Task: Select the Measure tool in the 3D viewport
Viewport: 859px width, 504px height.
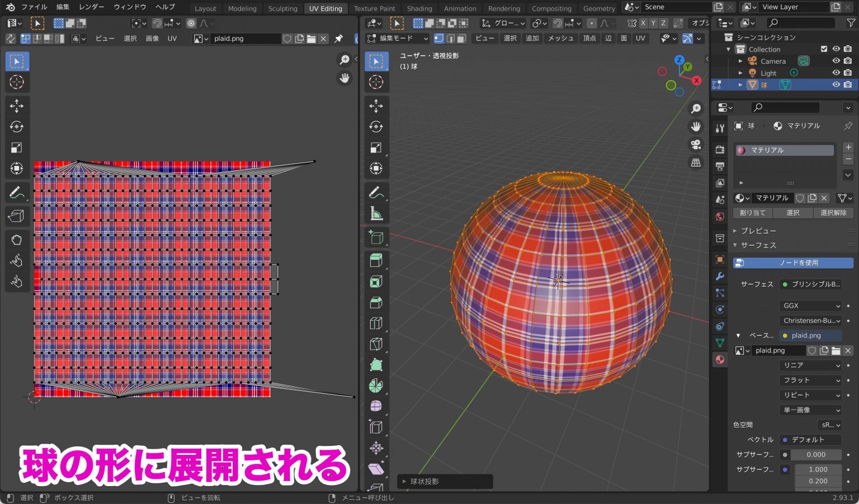Action: point(376,213)
